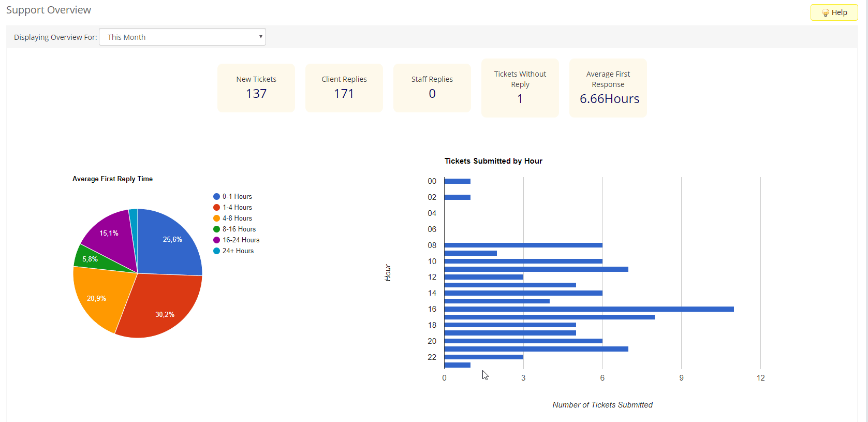Click the New Tickets stat card
Image resolution: width=868 pixels, height=422 pixels.
(x=256, y=88)
